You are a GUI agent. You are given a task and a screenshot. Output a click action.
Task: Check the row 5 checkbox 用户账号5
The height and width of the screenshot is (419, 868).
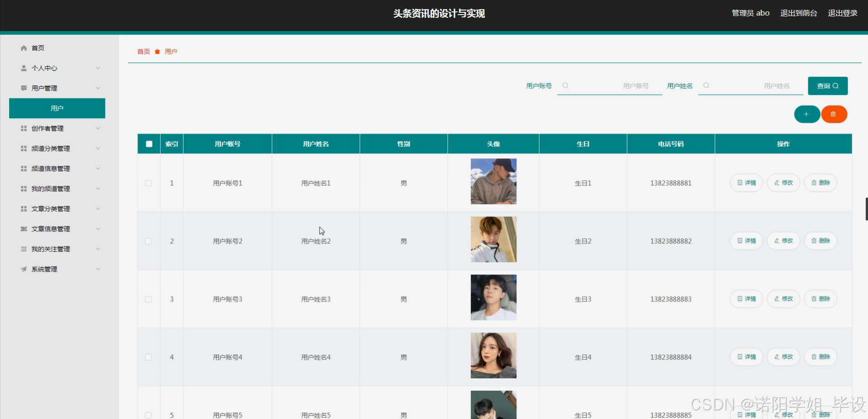point(148,415)
